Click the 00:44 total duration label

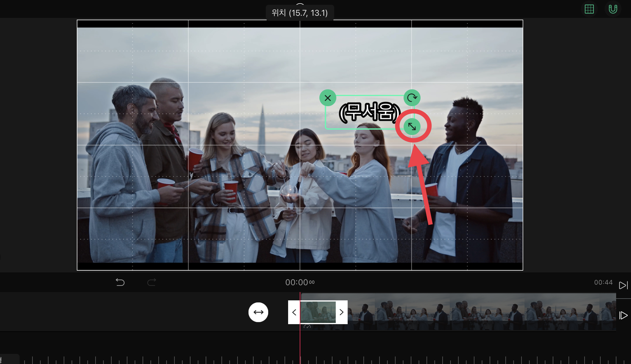tap(603, 282)
